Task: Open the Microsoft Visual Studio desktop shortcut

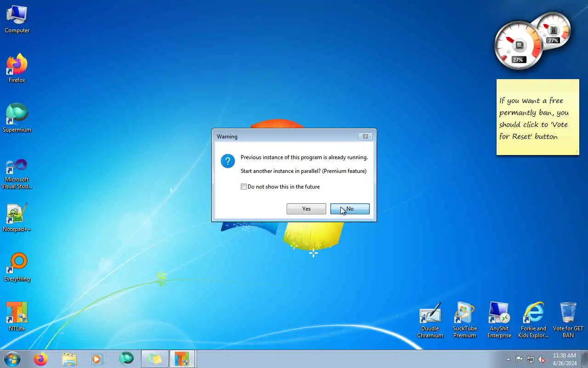Action: [17, 173]
